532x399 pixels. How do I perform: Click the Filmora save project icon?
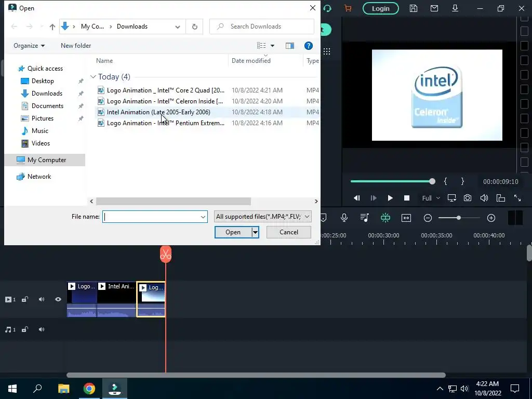click(x=413, y=8)
